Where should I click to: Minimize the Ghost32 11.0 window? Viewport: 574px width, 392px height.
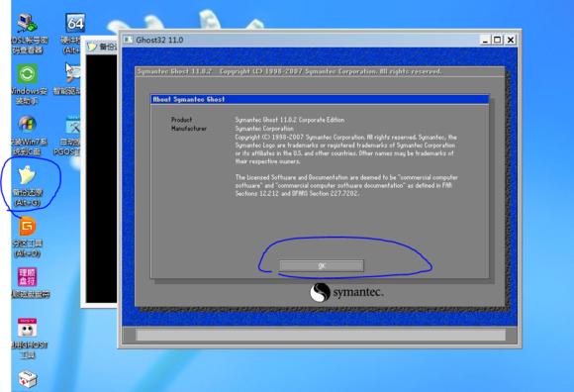[x=485, y=40]
